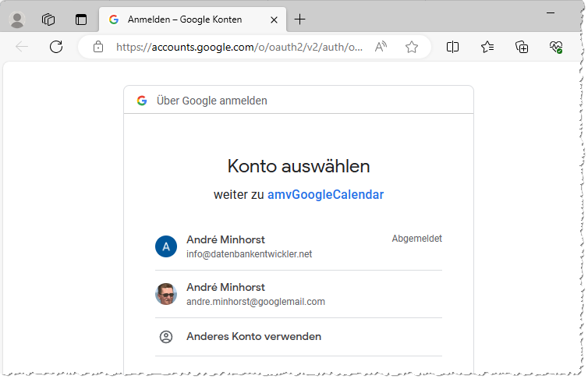588x379 pixels.
Task: Follow the amvGoogleCalendar link
Action: point(325,194)
